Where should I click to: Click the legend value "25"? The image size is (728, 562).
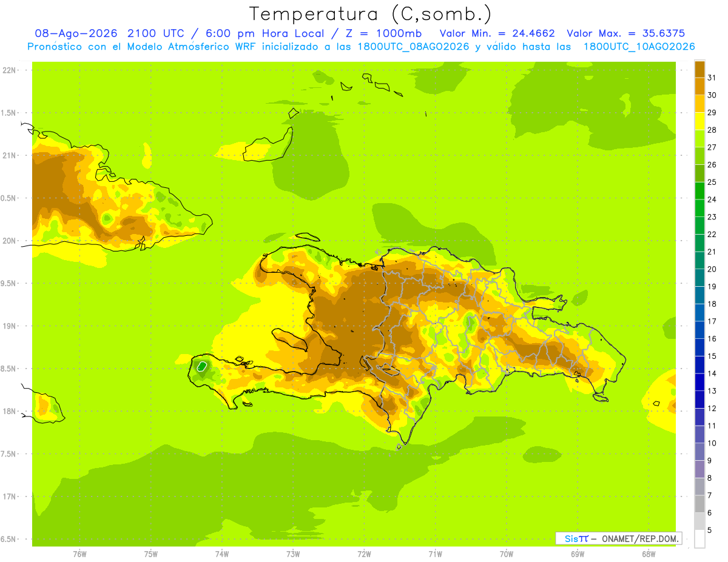(712, 182)
